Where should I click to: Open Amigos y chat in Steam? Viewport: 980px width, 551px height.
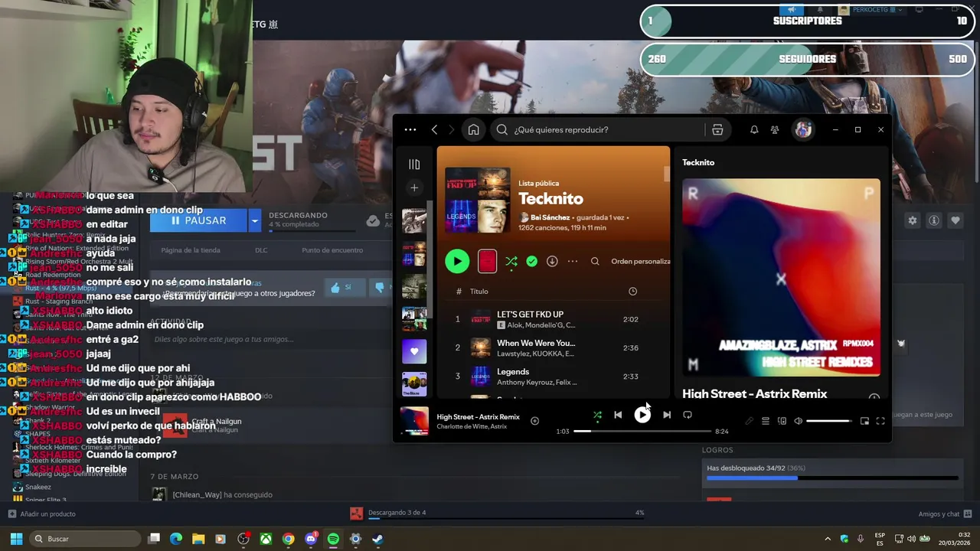tap(945, 514)
